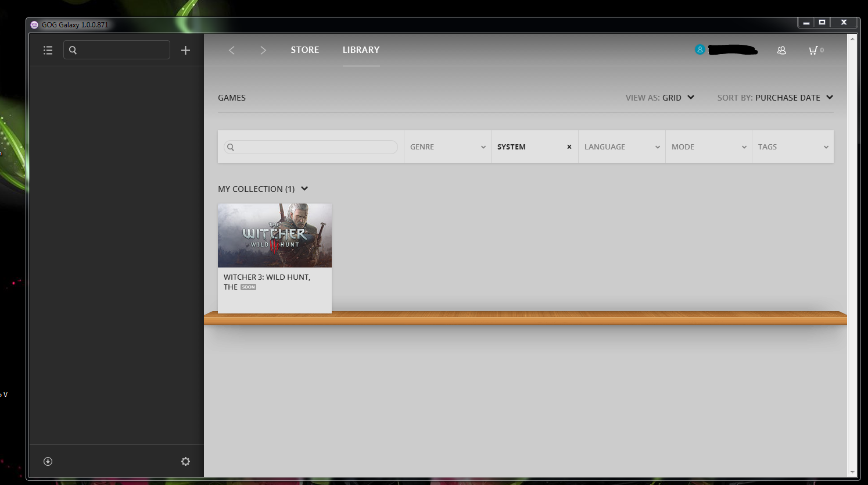Go back with the left arrow
The height and width of the screenshot is (485, 868).
(x=232, y=51)
